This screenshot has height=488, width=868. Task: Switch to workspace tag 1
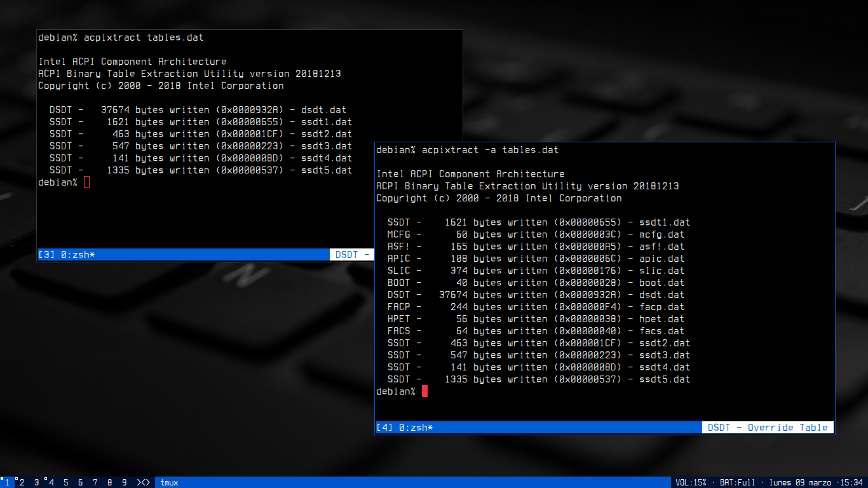(x=7, y=482)
